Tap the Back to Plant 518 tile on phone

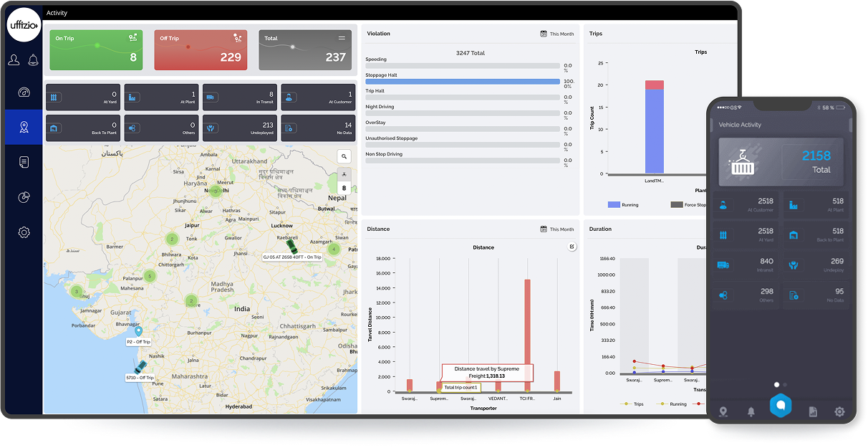pos(815,234)
